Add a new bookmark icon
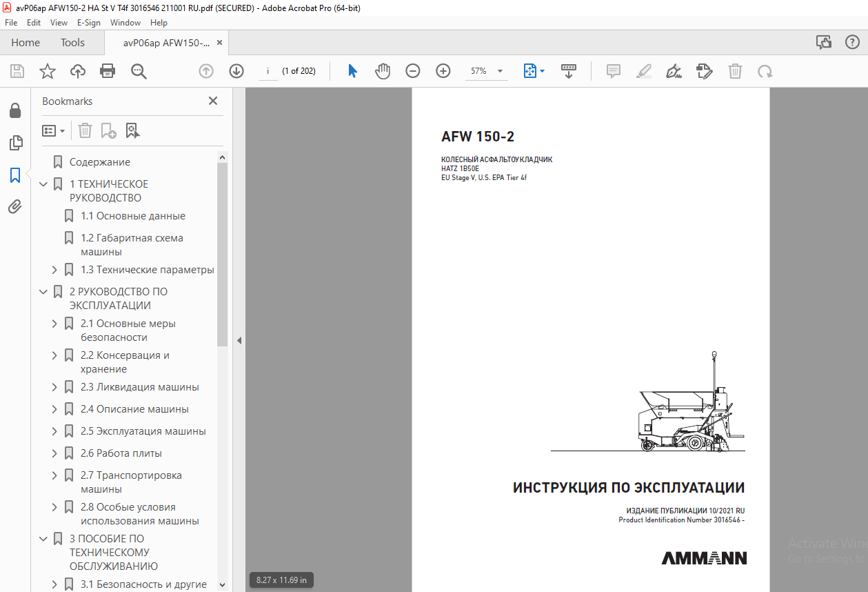Screen dimensions: 868x592 (108, 130)
